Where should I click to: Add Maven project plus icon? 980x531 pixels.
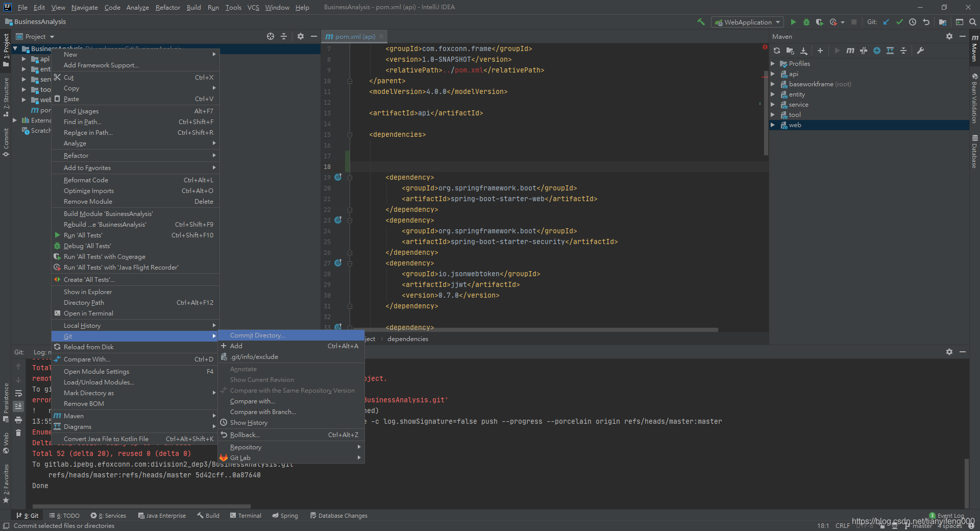pos(820,51)
